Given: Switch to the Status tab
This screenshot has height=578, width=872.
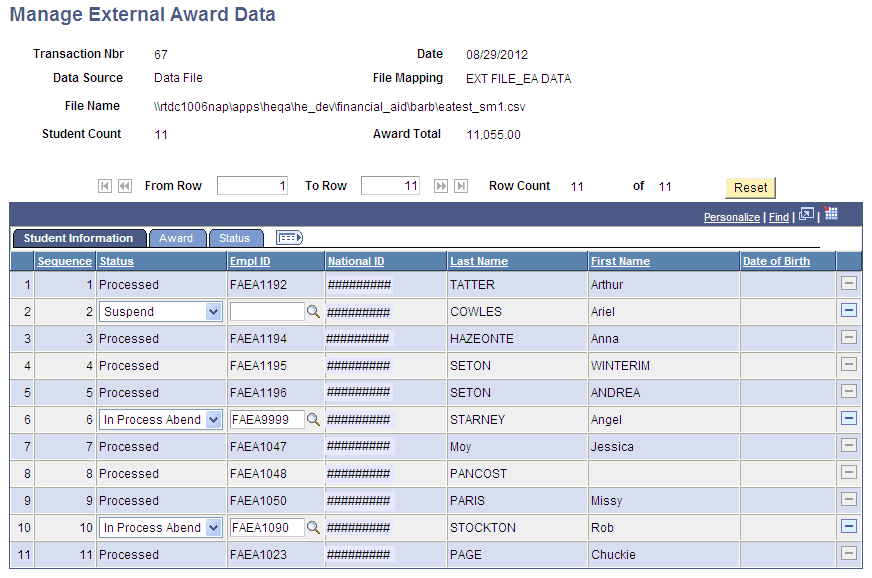Looking at the screenshot, I should click(236, 238).
